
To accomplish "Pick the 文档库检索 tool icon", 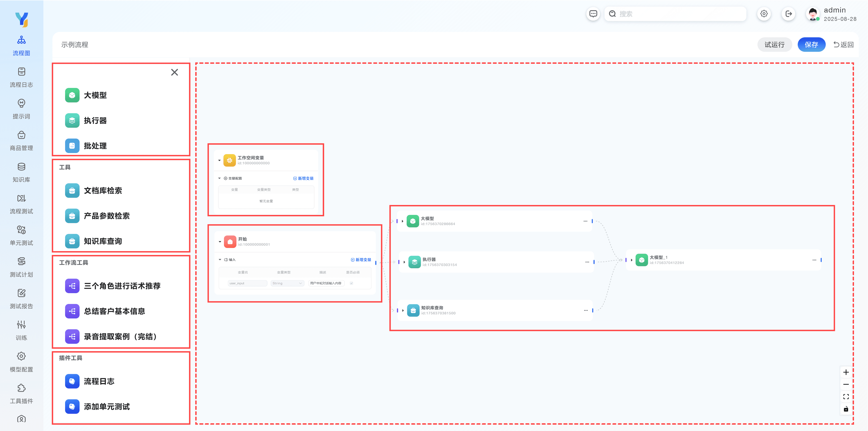I will point(72,191).
